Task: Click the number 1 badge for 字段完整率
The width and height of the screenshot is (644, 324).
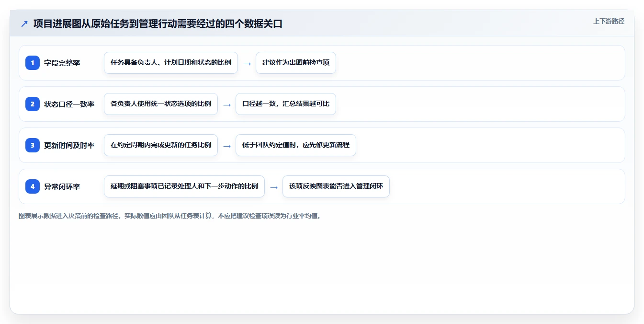Action: (x=33, y=63)
